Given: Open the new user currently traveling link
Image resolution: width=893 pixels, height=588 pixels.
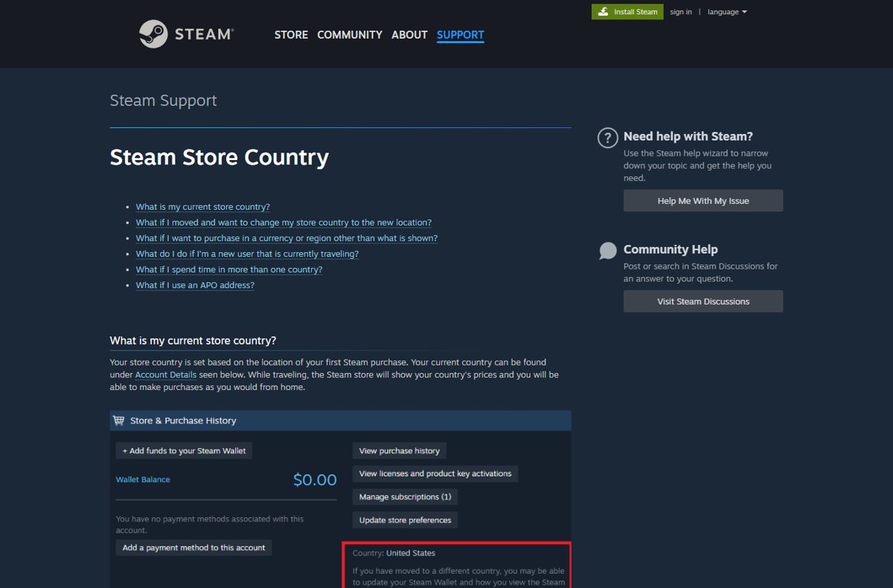Looking at the screenshot, I should [x=247, y=254].
